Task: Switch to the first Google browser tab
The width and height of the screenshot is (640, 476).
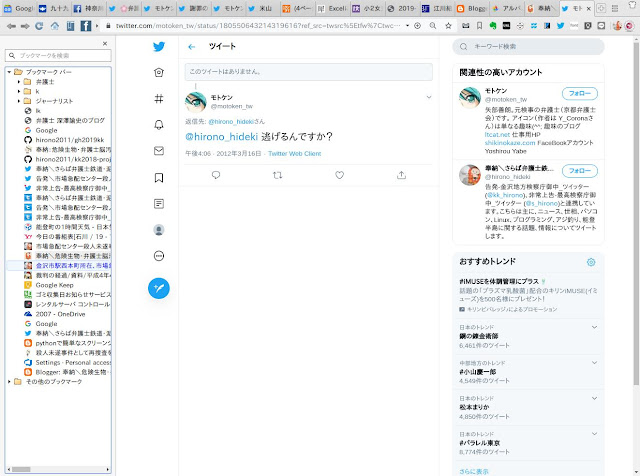Action: [x=18, y=8]
